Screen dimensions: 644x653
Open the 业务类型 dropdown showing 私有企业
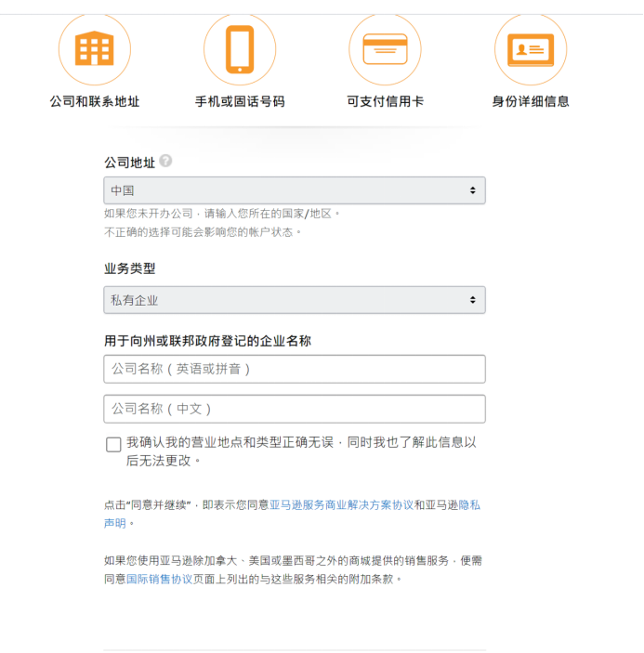294,300
